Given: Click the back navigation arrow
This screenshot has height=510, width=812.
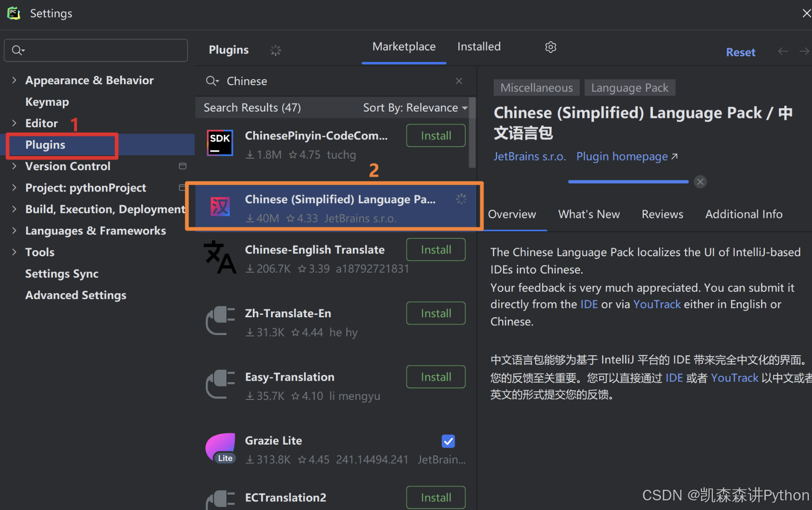Looking at the screenshot, I should pyautogui.click(x=783, y=51).
